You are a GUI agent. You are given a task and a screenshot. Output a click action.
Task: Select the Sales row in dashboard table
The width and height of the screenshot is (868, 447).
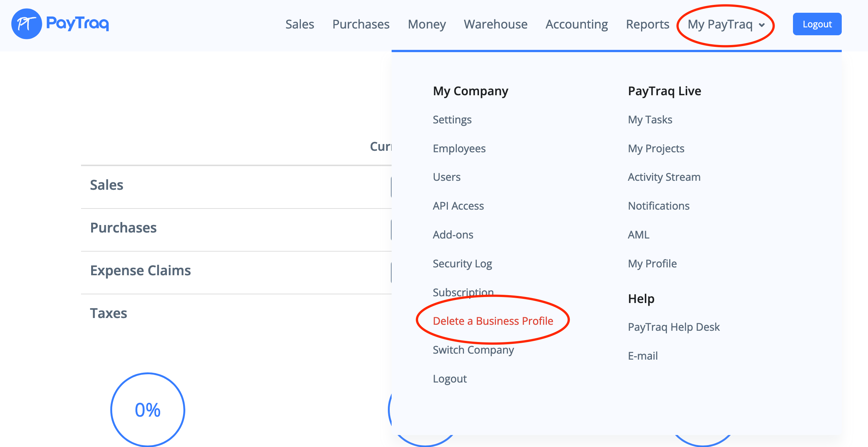[x=236, y=187]
